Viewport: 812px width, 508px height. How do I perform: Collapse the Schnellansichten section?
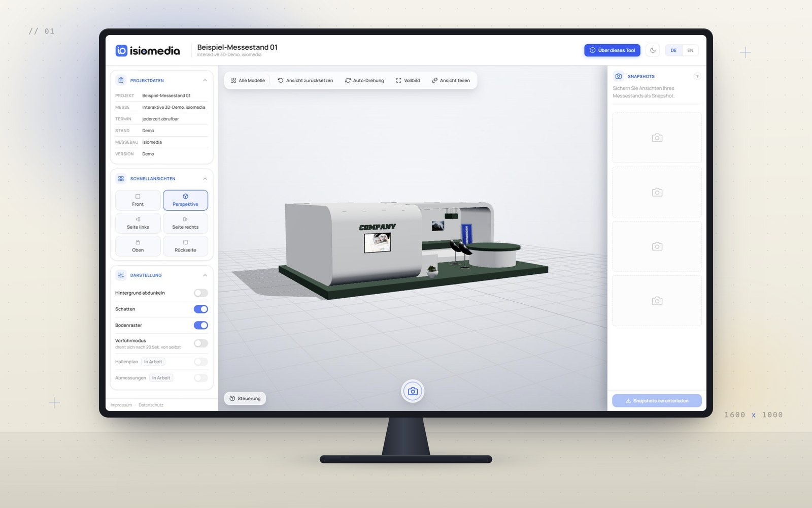click(205, 178)
